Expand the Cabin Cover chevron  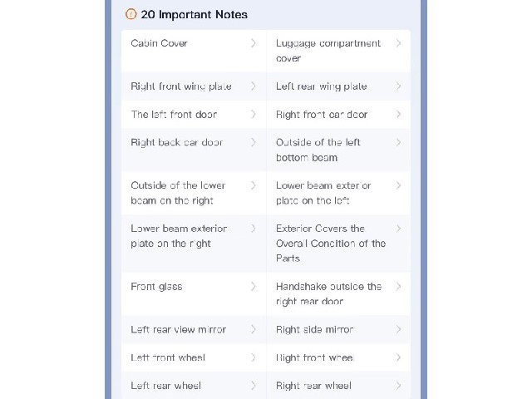(253, 43)
